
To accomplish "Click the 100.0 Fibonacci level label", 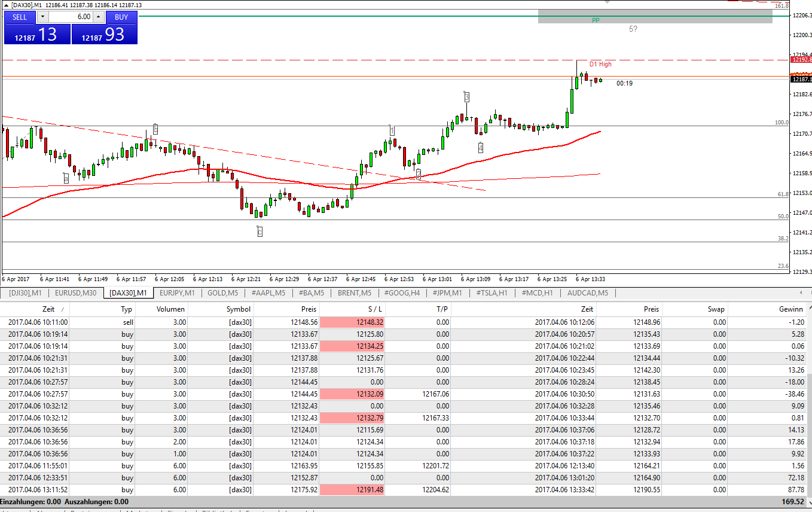I will [x=782, y=123].
